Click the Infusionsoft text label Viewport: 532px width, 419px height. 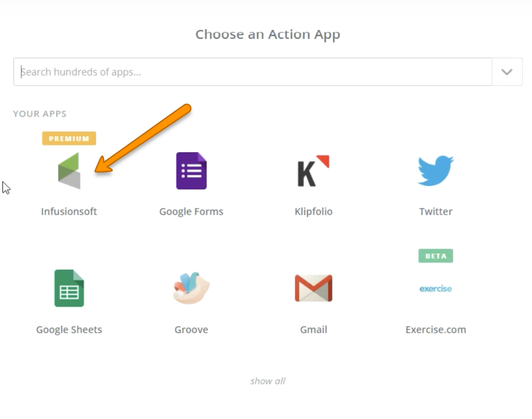pos(69,211)
